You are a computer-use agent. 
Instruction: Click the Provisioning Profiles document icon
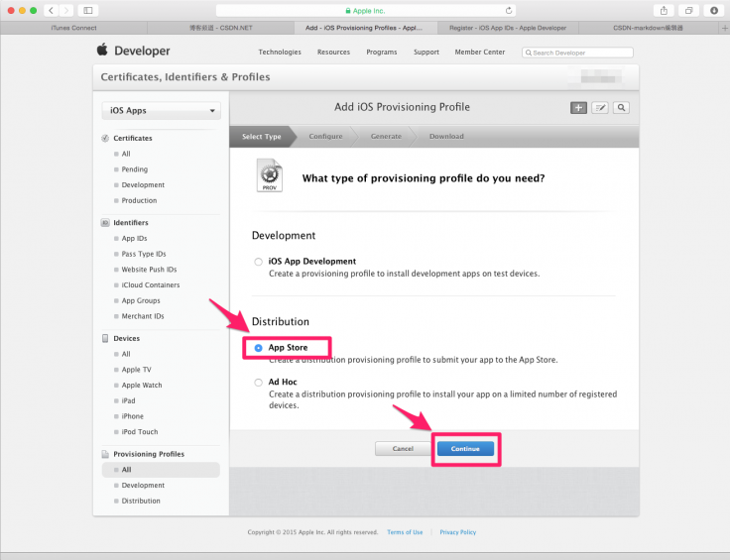click(105, 454)
